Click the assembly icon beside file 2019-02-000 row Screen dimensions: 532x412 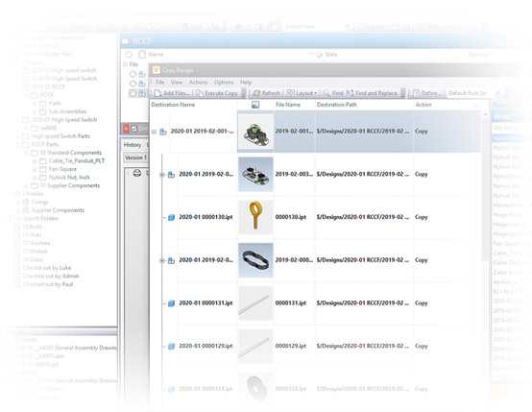171,260
